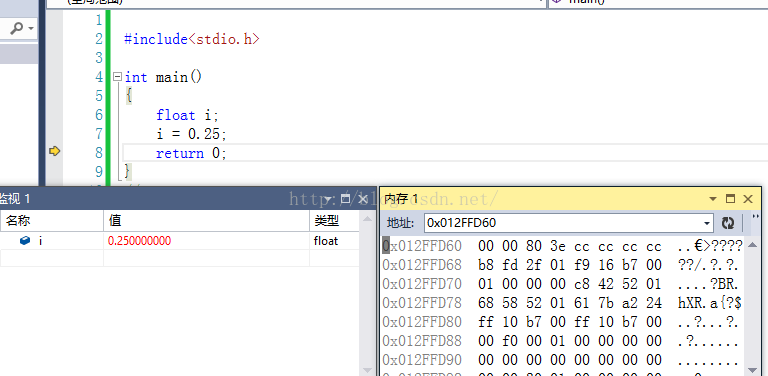The image size is (768, 376).
Task: Click the code line float i;
Action: point(187,116)
